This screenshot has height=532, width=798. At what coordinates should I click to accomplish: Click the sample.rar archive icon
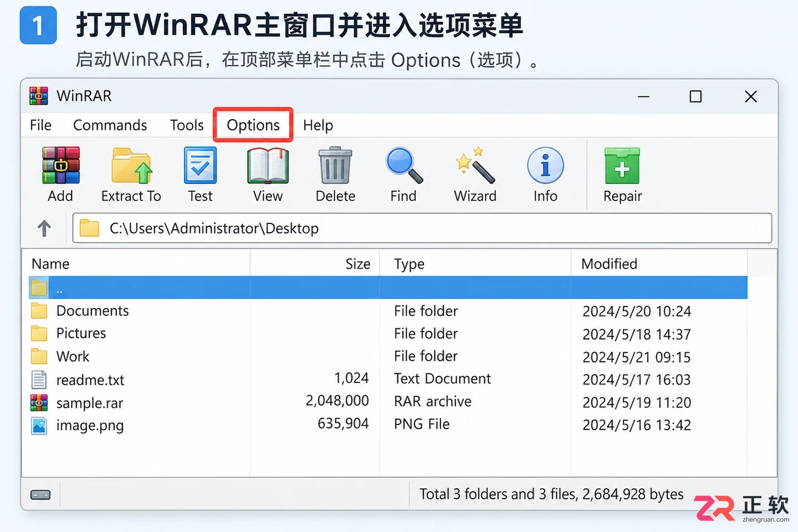pyautogui.click(x=39, y=403)
